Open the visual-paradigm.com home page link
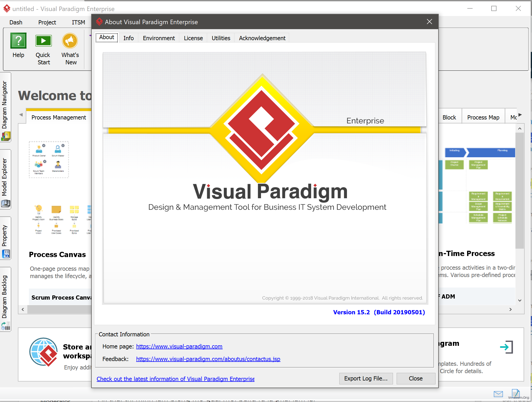 click(179, 346)
